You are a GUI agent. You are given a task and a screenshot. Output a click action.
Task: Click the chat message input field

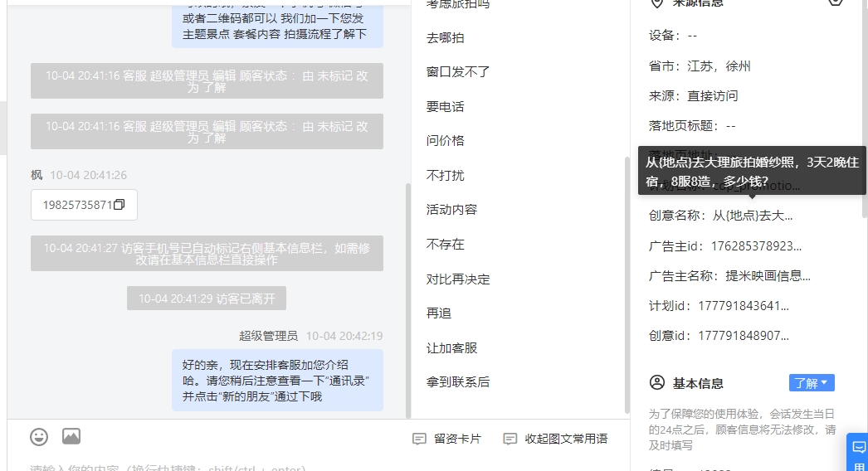point(319,466)
